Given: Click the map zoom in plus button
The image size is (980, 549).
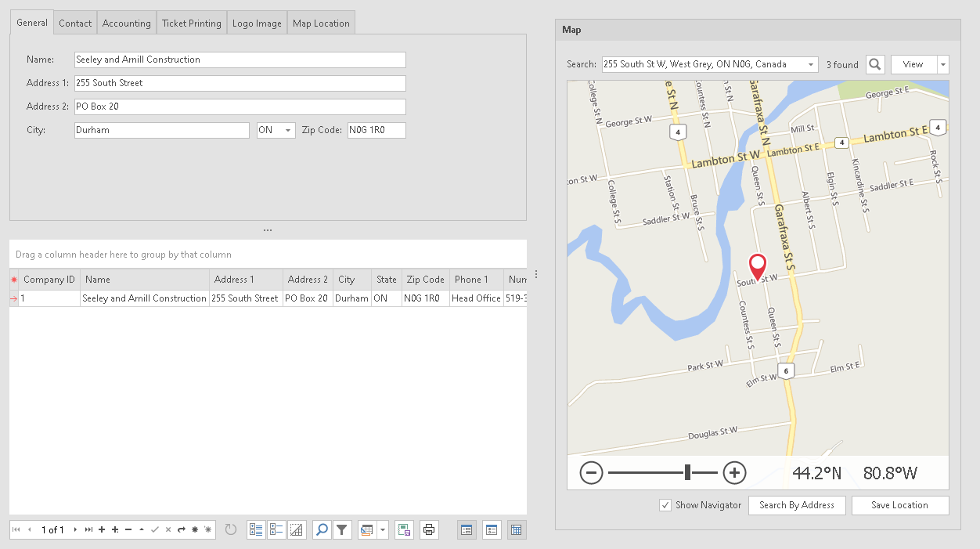Looking at the screenshot, I should click(x=733, y=472).
